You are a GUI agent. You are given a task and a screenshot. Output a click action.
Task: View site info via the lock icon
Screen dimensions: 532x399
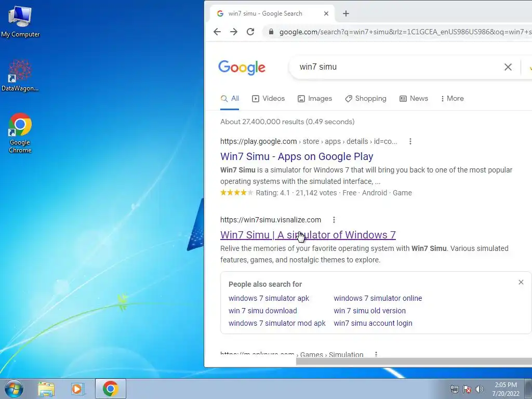tap(271, 32)
